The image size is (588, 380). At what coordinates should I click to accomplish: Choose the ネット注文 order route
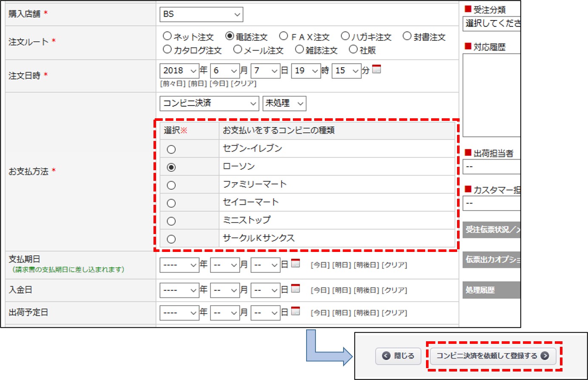click(167, 36)
